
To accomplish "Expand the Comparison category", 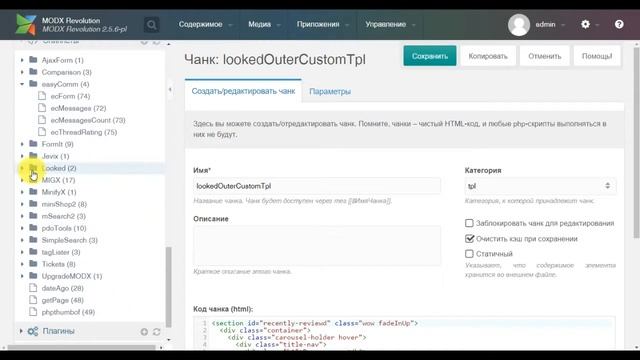I will (22, 72).
